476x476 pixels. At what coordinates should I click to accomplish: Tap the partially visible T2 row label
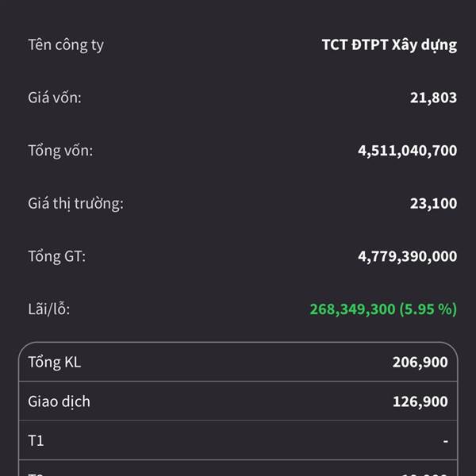pyautogui.click(x=36, y=472)
